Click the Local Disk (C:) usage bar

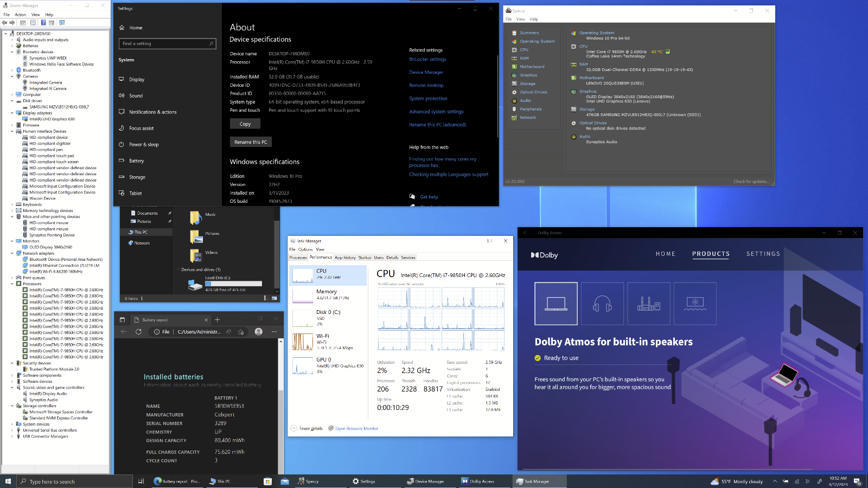coord(233,284)
